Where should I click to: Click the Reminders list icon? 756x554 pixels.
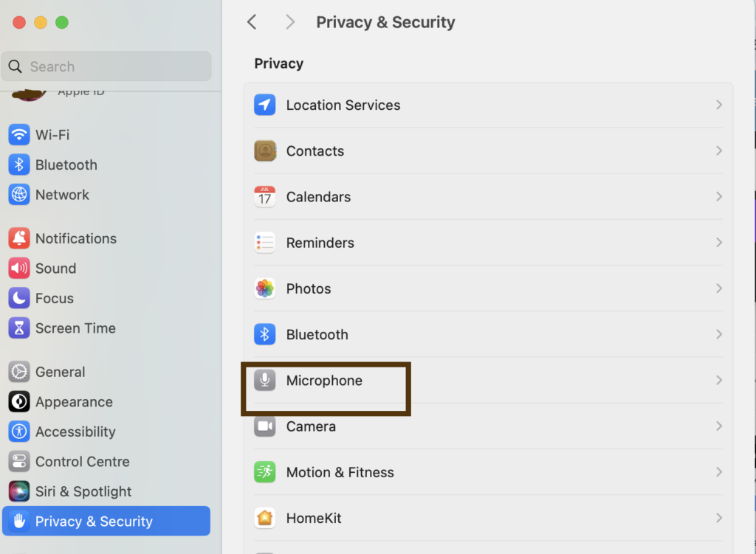265,243
